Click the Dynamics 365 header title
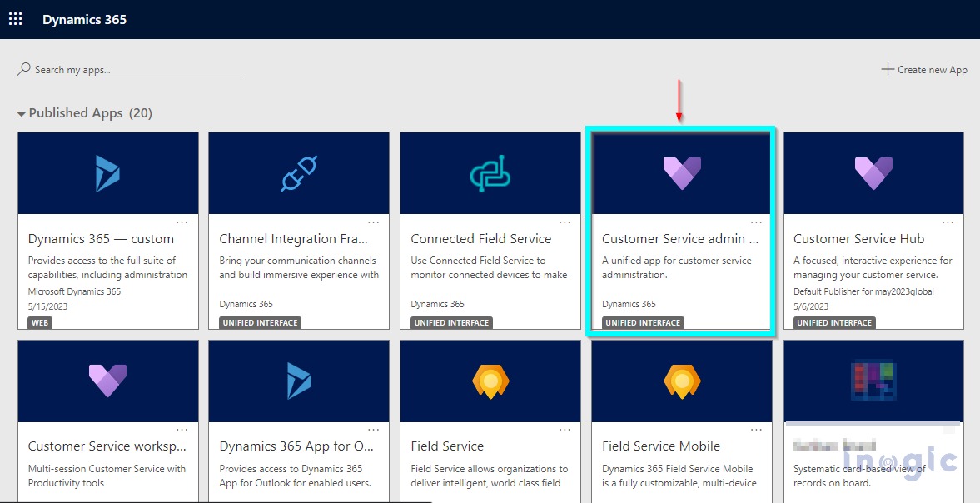 pyautogui.click(x=85, y=19)
